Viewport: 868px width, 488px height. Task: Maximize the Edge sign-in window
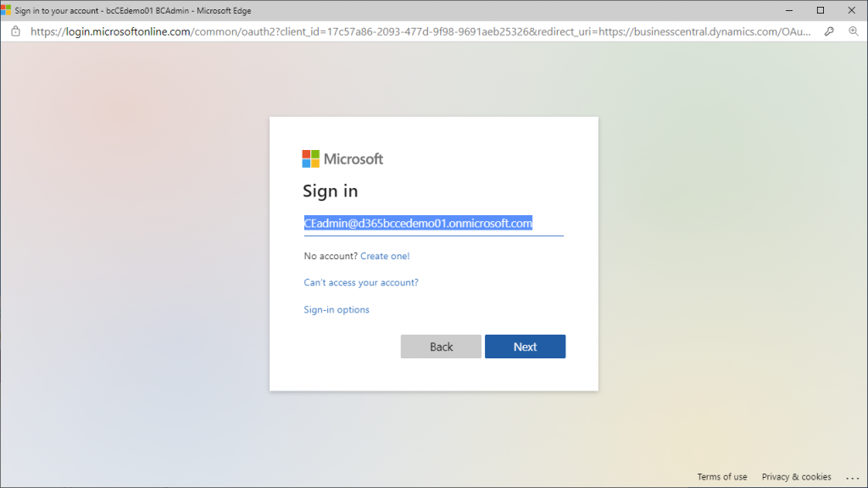pos(821,10)
